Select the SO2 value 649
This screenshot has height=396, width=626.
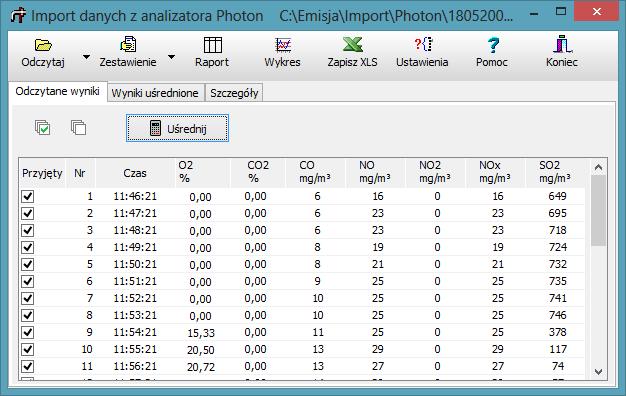[557, 196]
